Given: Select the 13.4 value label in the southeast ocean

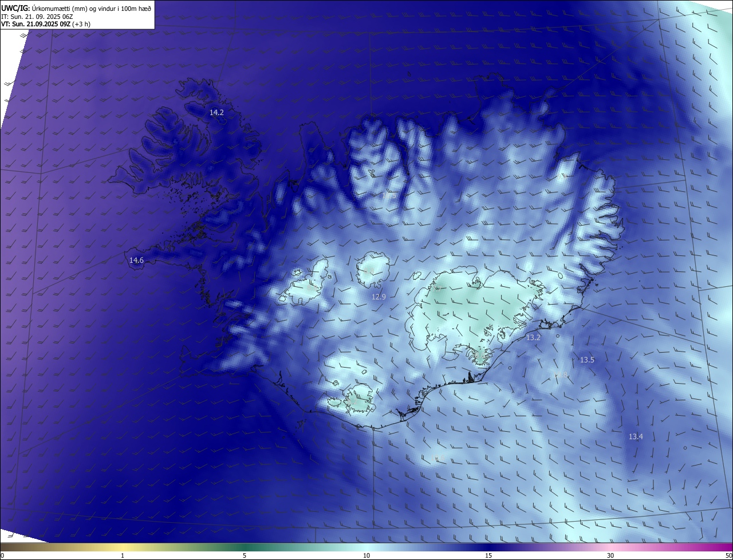Looking at the screenshot, I should [x=636, y=437].
